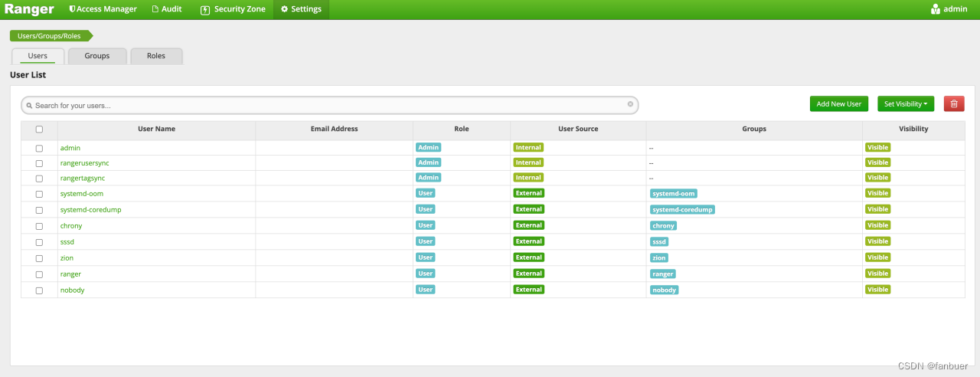
Task: Click the Email Address column header
Action: pyautogui.click(x=335, y=129)
